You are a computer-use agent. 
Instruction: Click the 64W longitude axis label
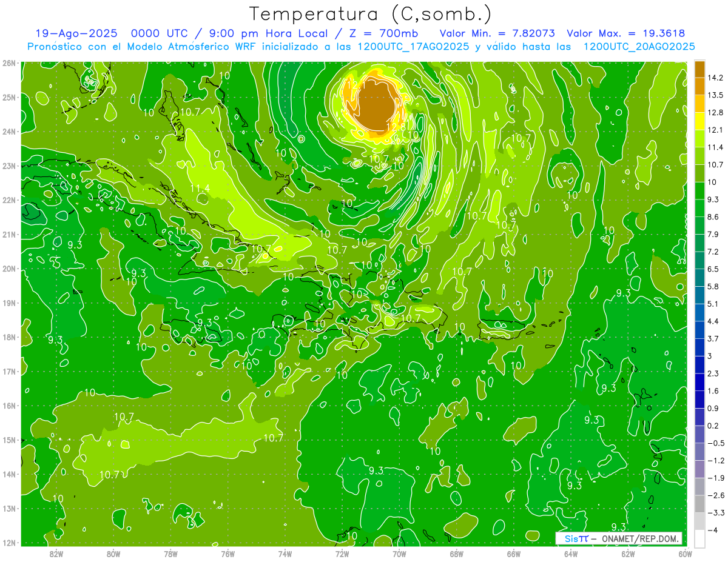571,554
